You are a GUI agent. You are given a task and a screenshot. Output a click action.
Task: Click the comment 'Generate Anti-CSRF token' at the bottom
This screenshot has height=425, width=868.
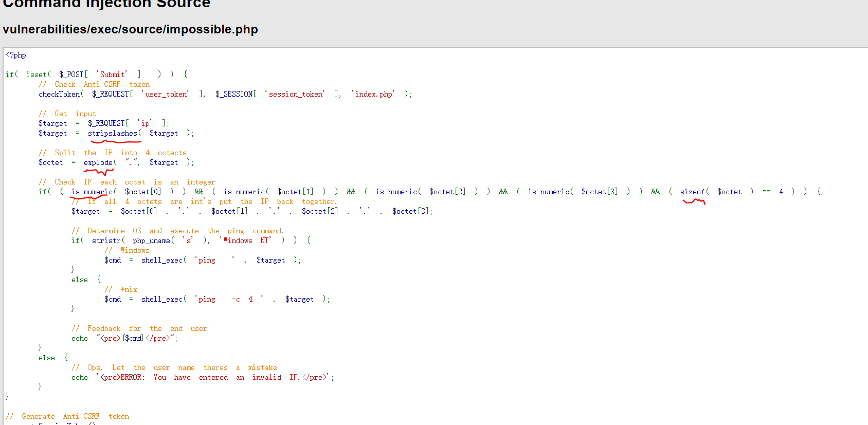click(67, 416)
